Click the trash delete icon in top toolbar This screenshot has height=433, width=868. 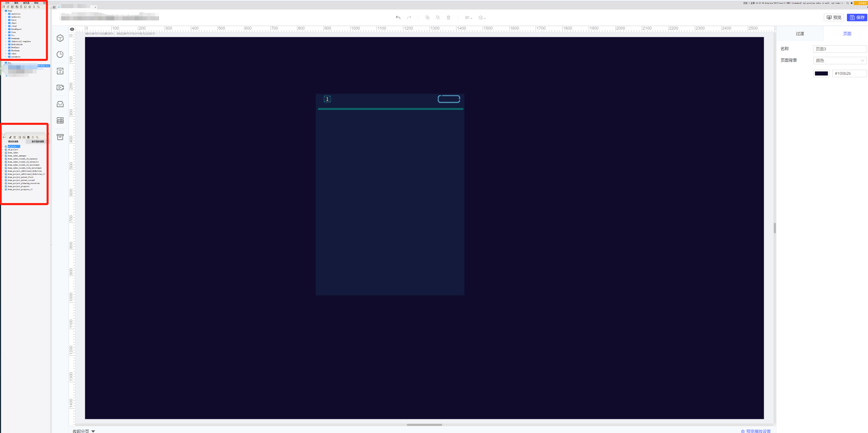coord(448,18)
